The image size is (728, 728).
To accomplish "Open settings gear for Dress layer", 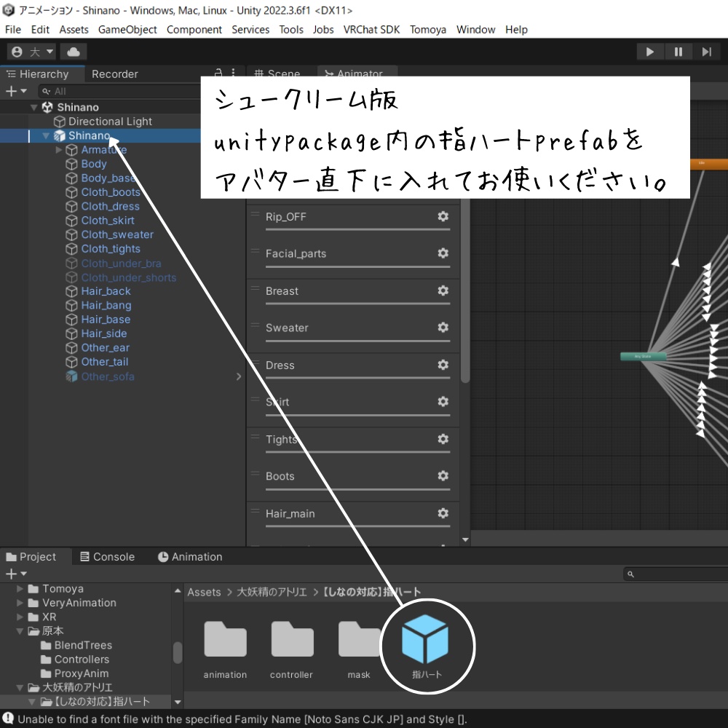I will [x=443, y=365].
